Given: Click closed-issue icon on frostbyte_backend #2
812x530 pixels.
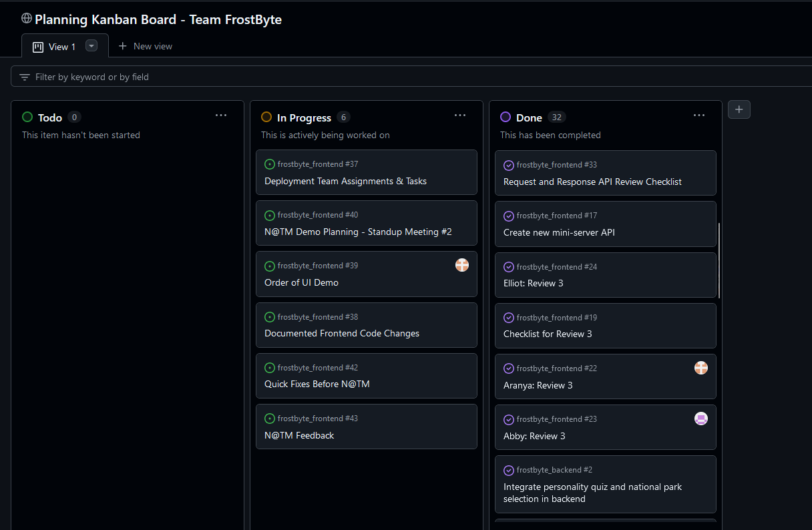Looking at the screenshot, I should tap(509, 470).
